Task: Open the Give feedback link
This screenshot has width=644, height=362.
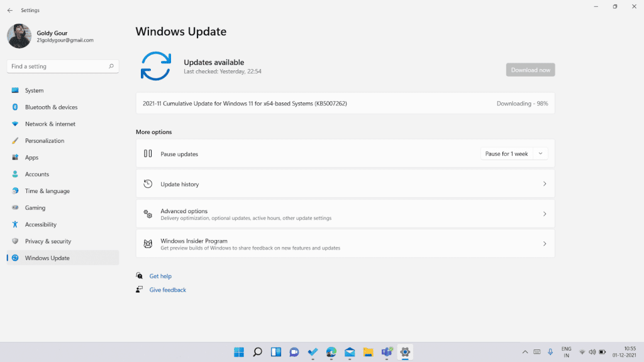Action: click(167, 290)
